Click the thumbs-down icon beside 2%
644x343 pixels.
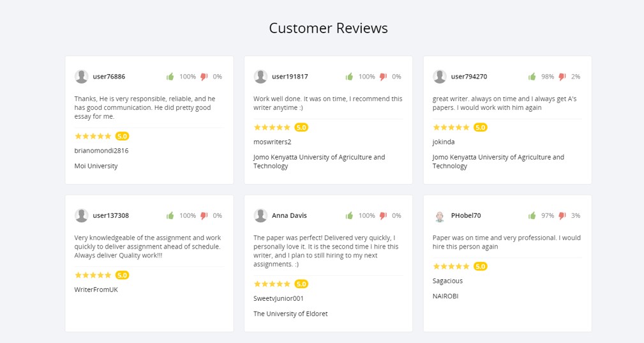click(562, 77)
